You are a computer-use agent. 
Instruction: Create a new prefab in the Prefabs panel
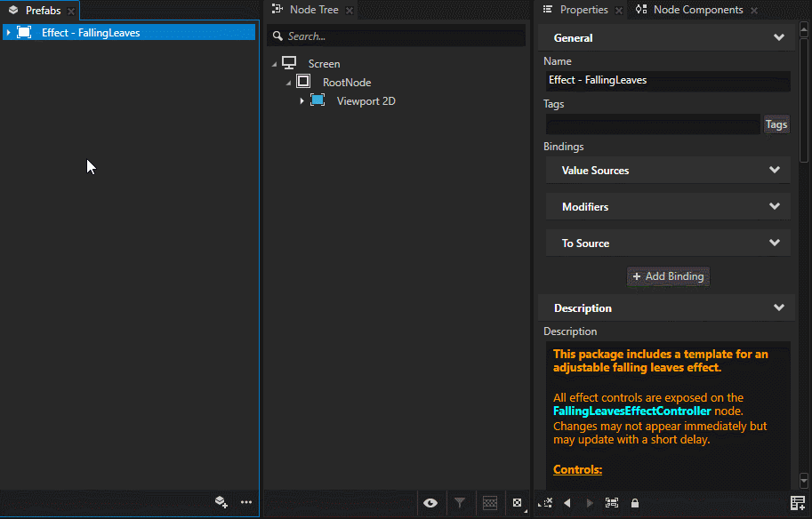click(221, 502)
